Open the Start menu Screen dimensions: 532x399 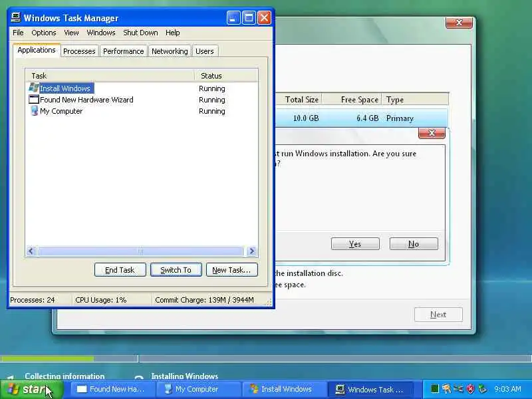click(x=33, y=389)
